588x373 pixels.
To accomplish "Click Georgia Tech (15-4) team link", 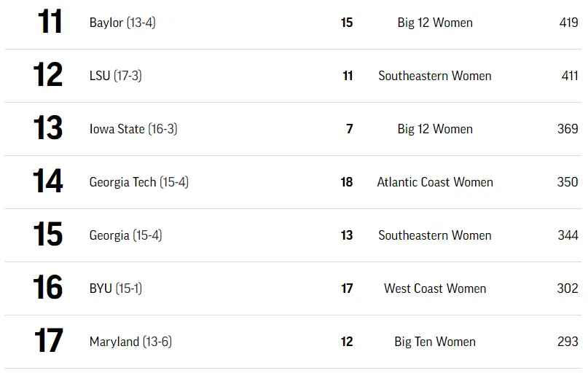I will 138,182.
